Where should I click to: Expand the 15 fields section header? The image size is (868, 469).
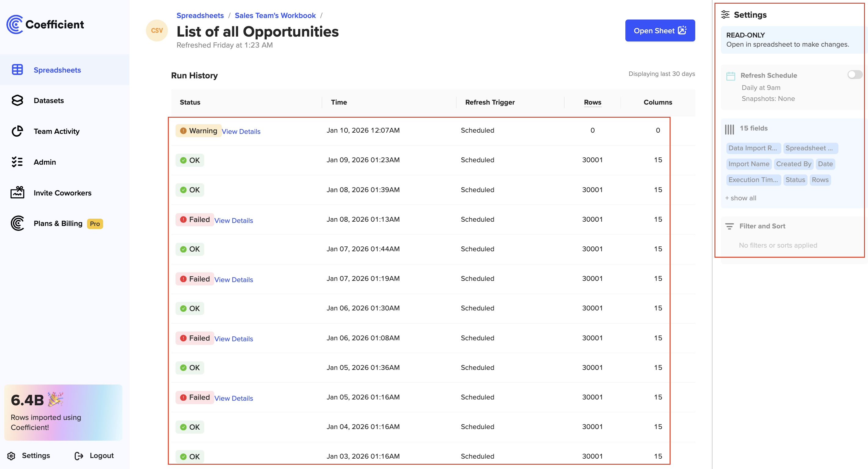point(753,128)
